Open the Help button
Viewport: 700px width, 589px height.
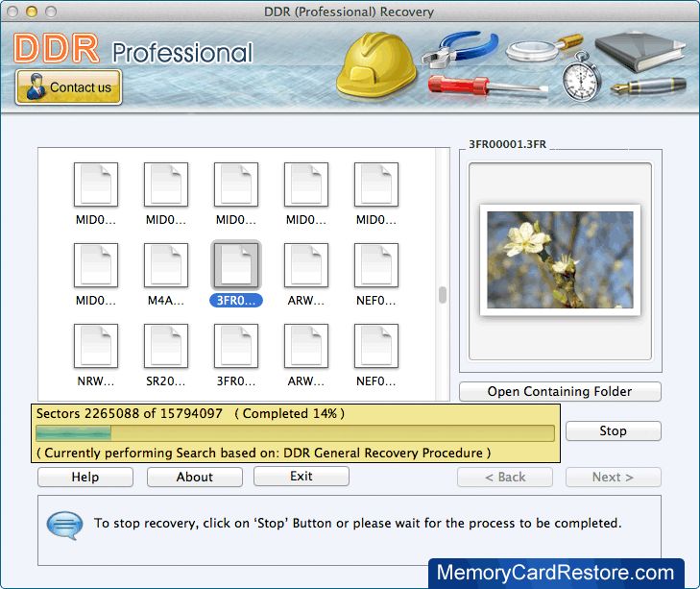tap(85, 477)
